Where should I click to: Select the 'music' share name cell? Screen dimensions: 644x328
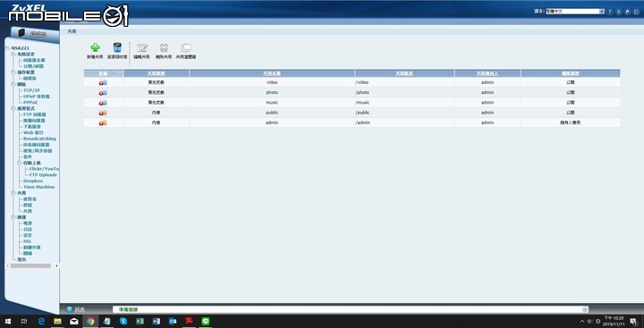[272, 103]
